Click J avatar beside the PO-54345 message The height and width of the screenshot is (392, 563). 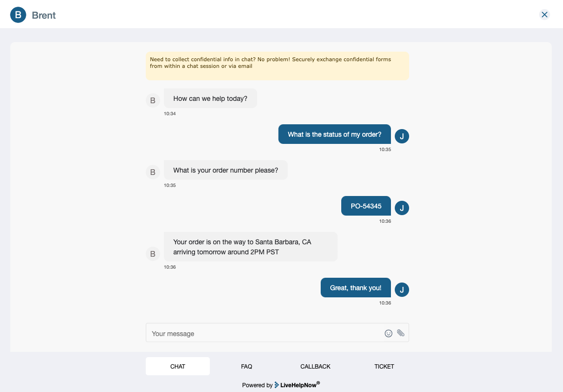(x=402, y=207)
